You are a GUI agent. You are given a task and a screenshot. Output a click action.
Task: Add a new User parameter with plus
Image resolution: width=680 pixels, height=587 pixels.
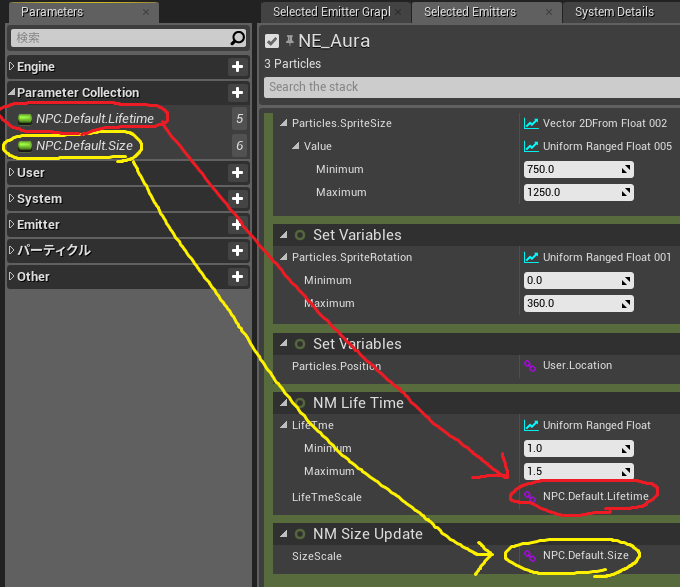(237, 173)
